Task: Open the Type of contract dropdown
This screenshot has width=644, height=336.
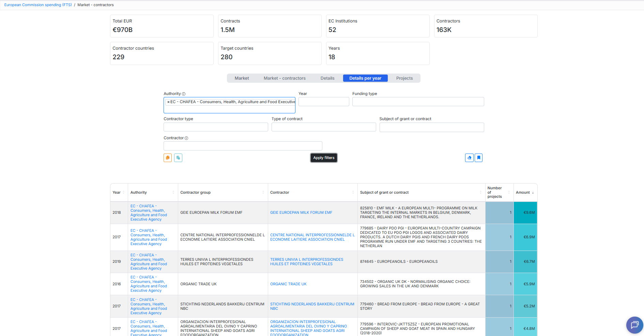Action: tap(324, 127)
